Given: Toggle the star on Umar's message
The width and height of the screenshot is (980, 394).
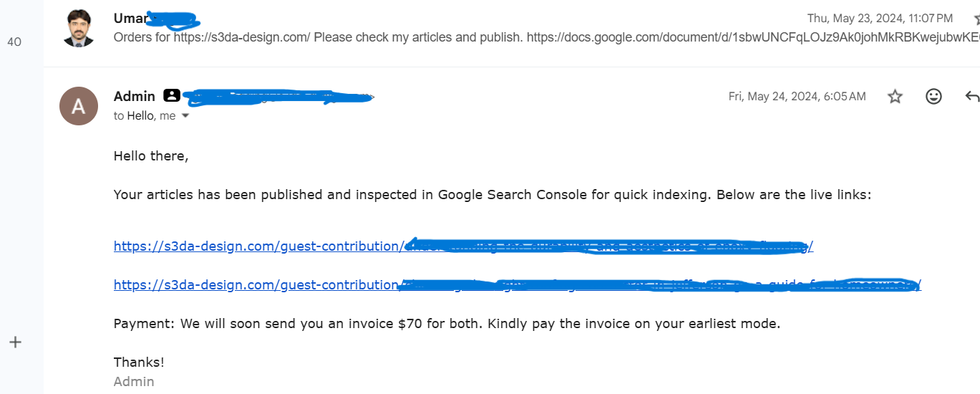Looking at the screenshot, I should pyautogui.click(x=976, y=18).
